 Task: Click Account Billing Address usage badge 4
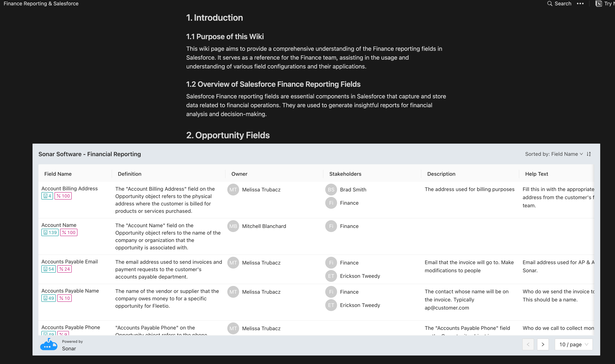[x=47, y=196]
